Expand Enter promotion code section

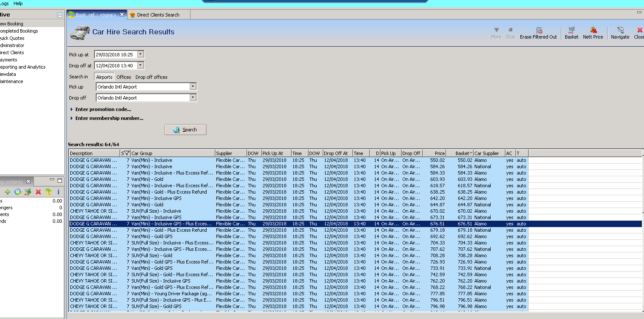[x=72, y=109]
